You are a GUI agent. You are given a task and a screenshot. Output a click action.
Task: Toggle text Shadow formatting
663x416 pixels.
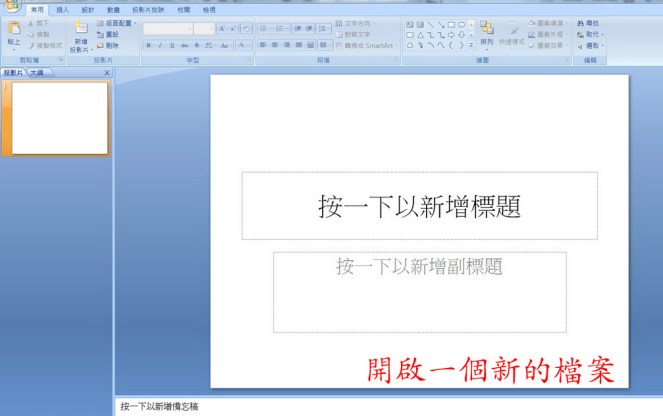(197, 45)
